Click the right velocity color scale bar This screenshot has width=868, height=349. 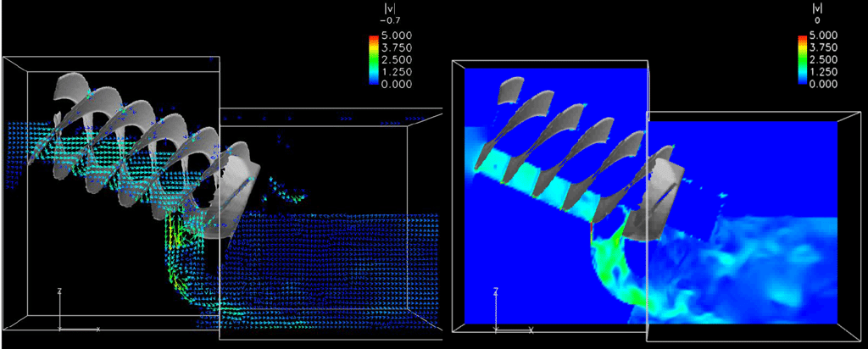tap(802, 60)
